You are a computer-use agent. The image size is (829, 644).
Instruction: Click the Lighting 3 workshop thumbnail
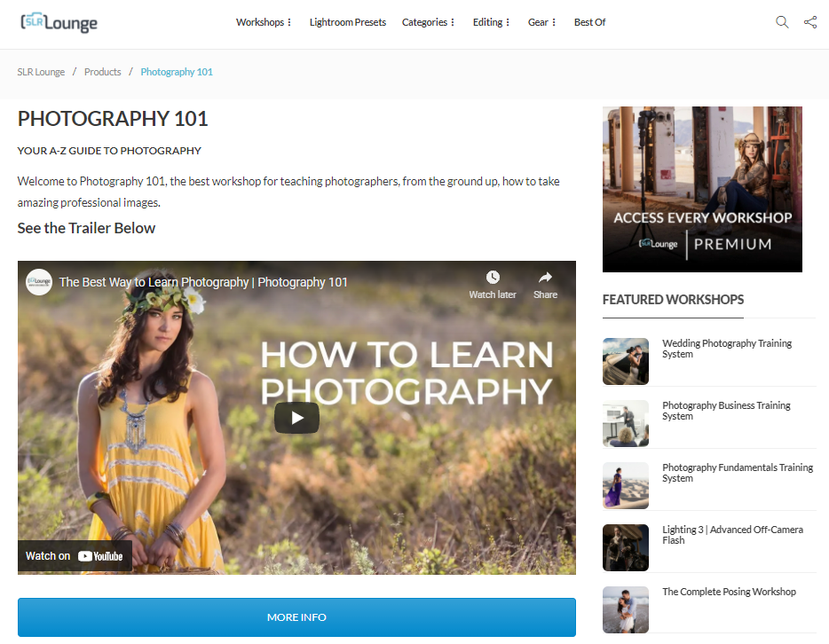626,547
